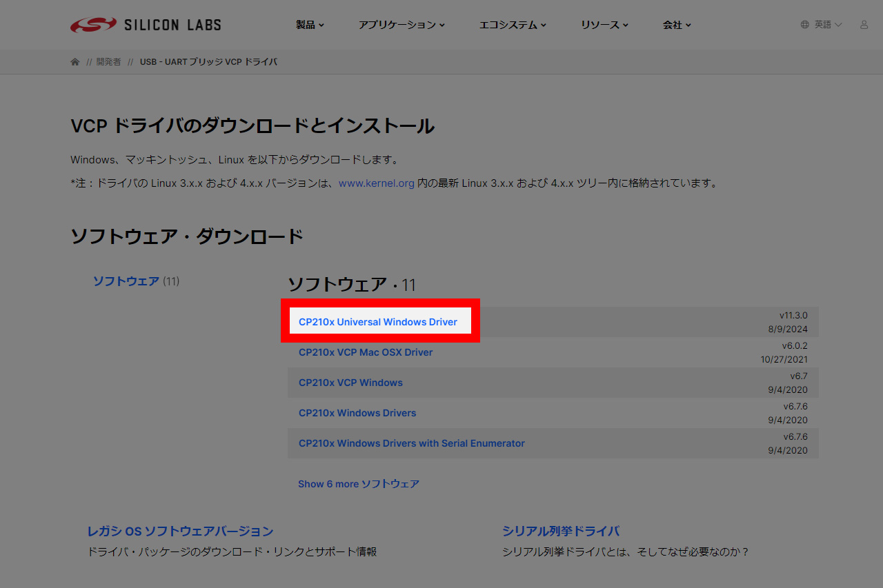The height and width of the screenshot is (588, 883).
Task: Click the home breadcrumb icon
Action: (x=75, y=62)
